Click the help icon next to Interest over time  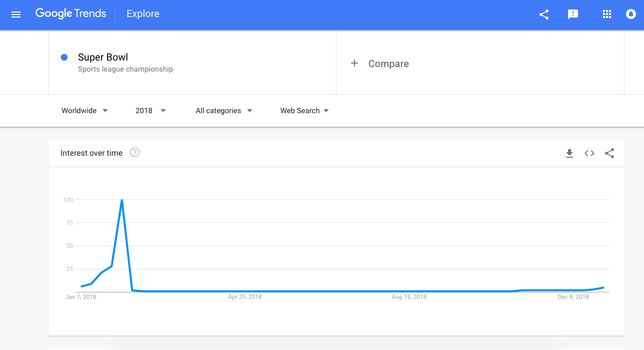coord(134,152)
